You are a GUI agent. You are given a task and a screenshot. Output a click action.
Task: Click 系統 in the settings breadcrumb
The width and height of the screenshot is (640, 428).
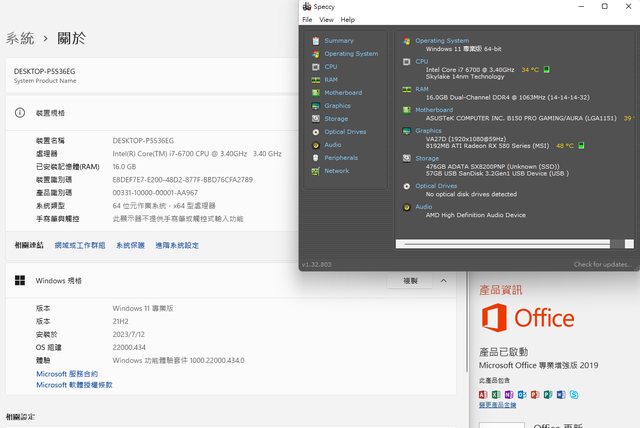click(20, 38)
